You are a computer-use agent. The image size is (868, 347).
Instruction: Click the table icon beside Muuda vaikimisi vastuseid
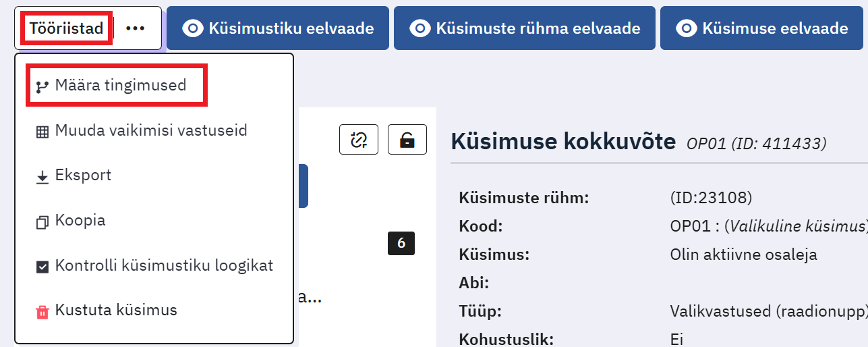click(42, 132)
